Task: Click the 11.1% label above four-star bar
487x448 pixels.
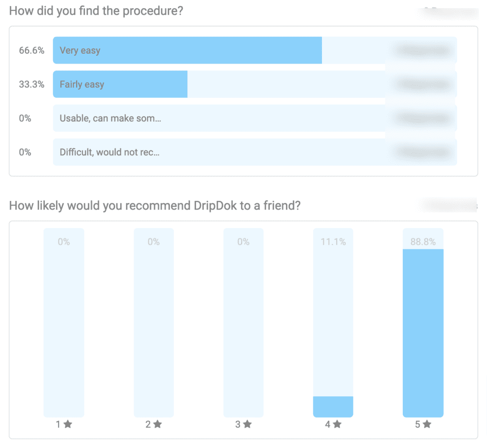Action: [x=333, y=242]
